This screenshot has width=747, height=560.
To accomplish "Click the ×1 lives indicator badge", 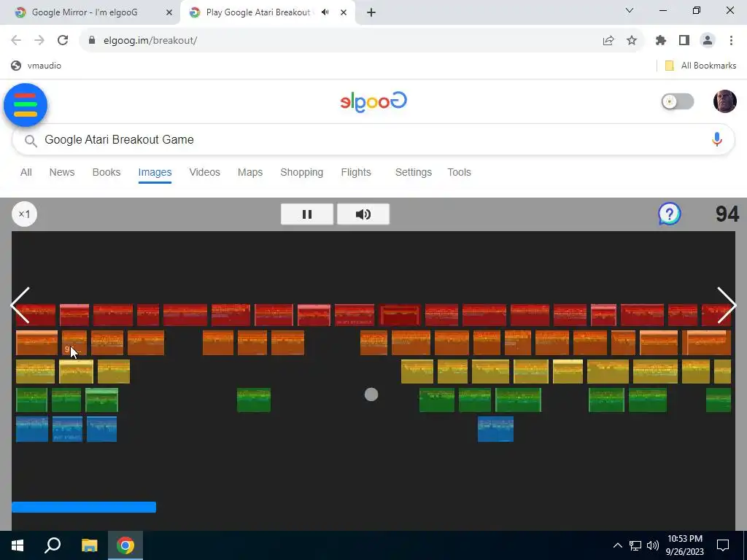I will point(24,214).
